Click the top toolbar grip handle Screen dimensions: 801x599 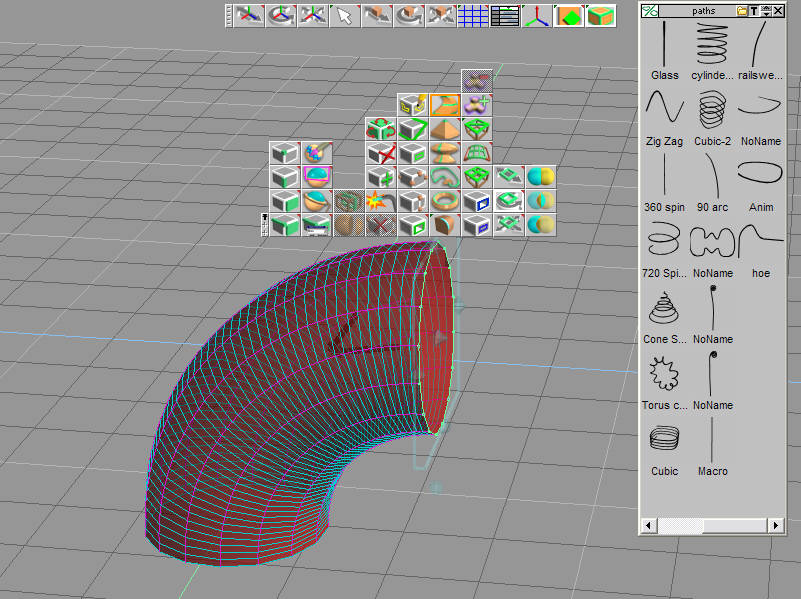(229, 16)
